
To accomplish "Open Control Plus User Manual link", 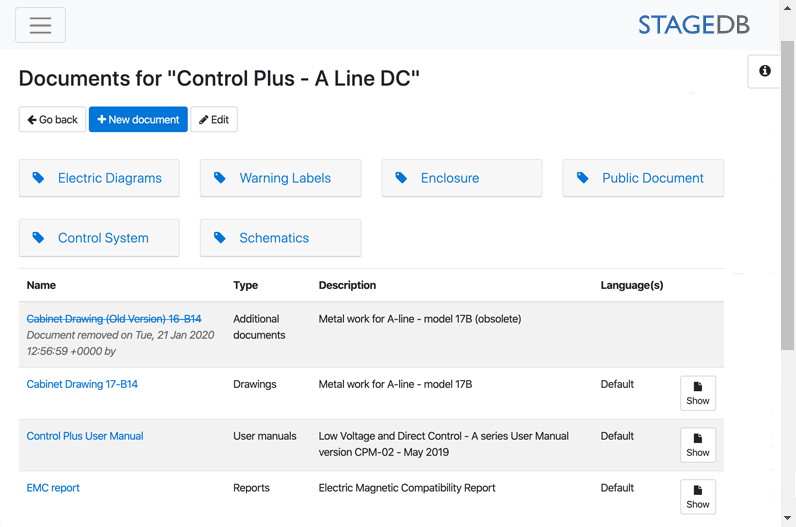I will point(85,436).
